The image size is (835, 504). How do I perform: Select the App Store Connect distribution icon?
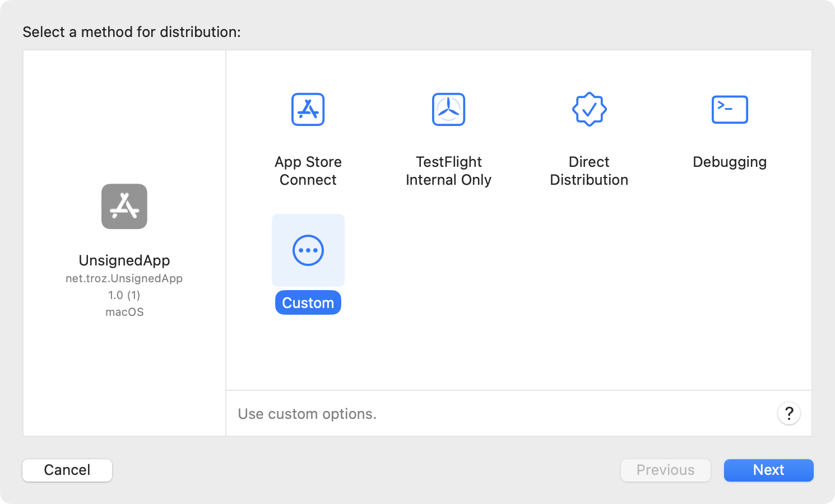point(308,109)
